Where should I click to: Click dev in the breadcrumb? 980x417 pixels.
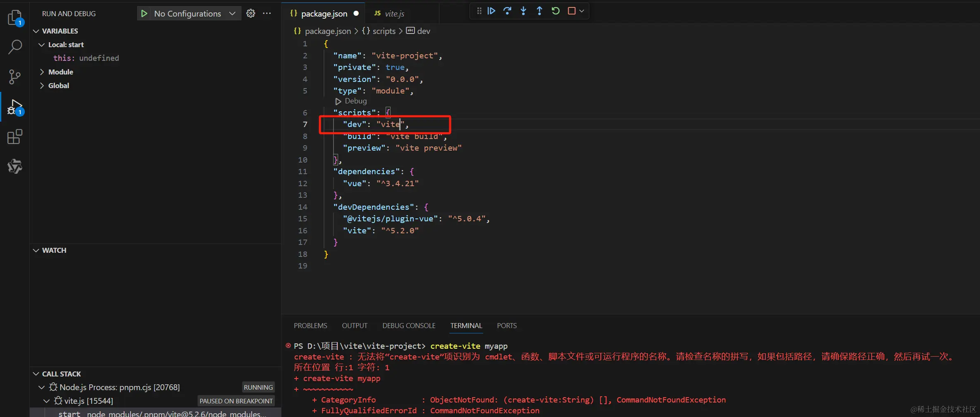(424, 31)
